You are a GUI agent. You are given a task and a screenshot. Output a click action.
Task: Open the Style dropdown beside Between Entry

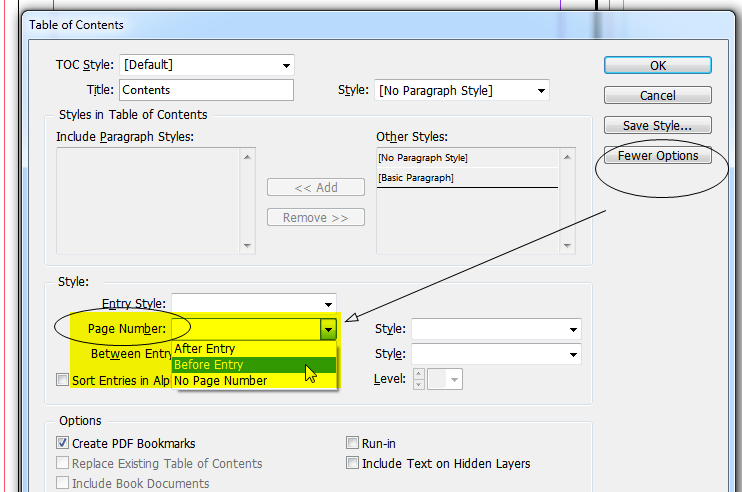point(496,354)
